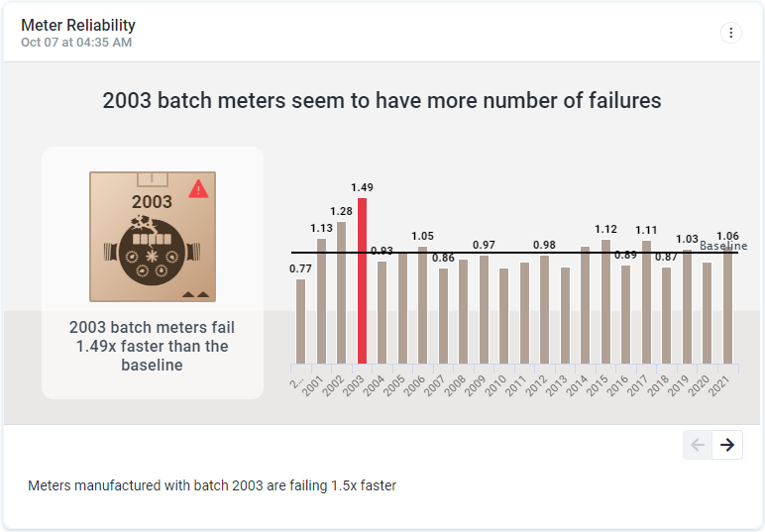Click the red warning triangle icon

198,188
